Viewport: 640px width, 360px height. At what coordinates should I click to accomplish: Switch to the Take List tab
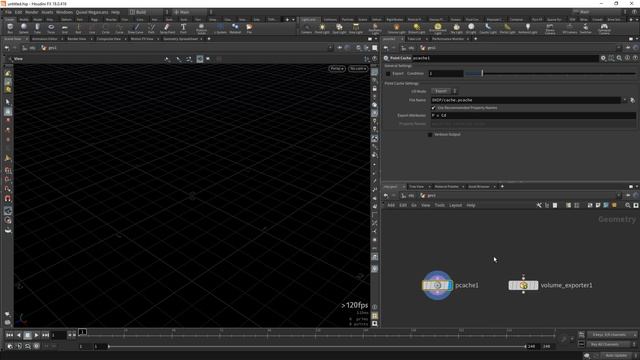[x=414, y=39]
